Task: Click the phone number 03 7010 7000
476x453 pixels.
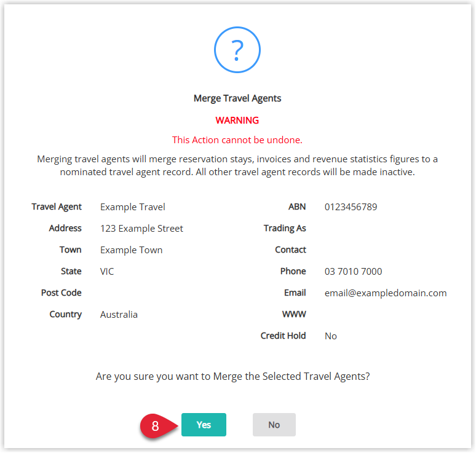Action: [x=354, y=272]
